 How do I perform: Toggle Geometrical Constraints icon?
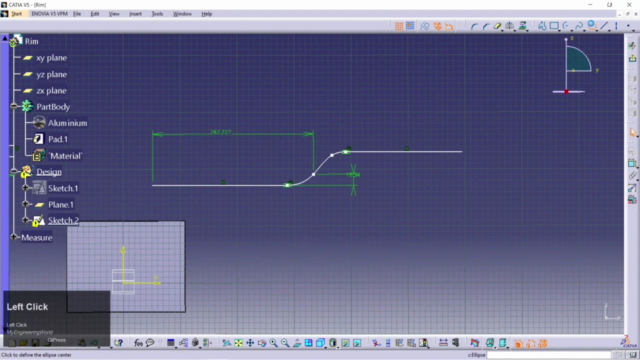437,26
